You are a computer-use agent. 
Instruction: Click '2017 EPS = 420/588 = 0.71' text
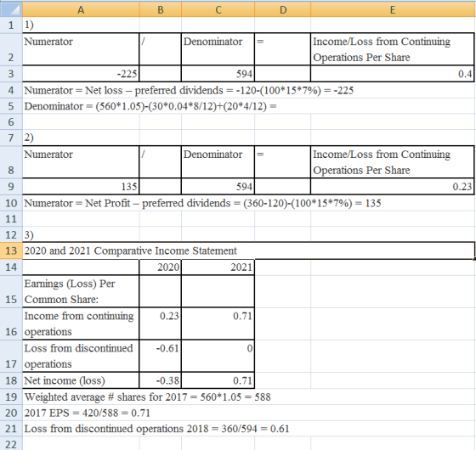pos(87,413)
